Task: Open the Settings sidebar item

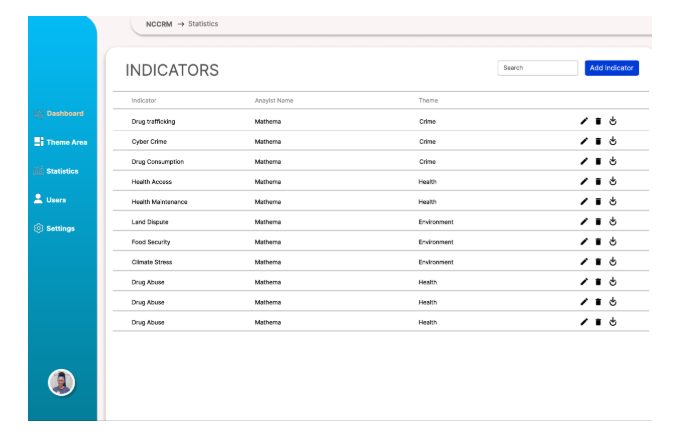Action: tap(54, 228)
